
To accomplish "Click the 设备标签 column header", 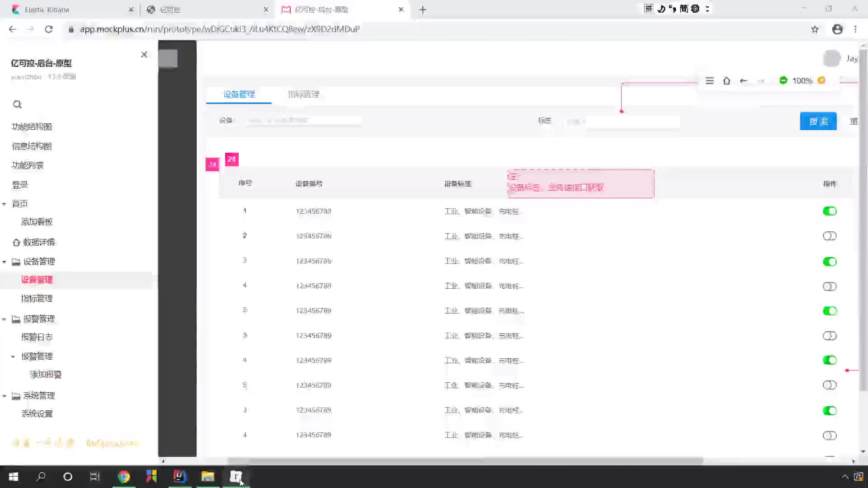I will coord(458,183).
